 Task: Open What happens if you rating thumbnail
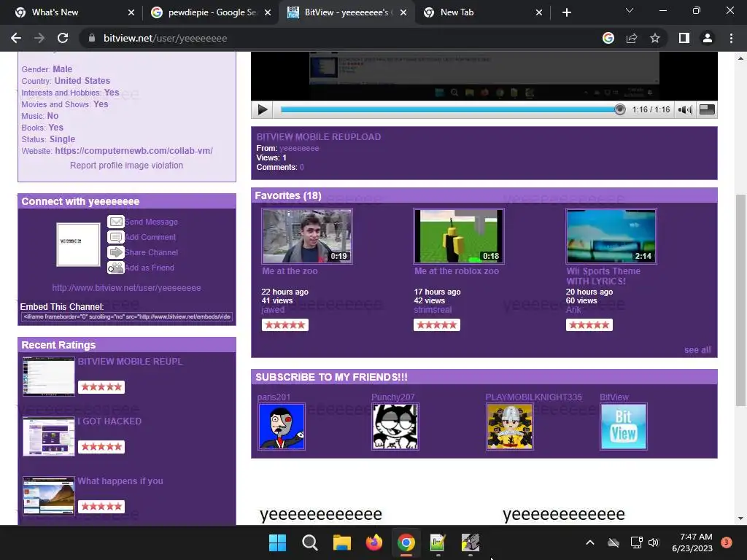tap(49, 496)
